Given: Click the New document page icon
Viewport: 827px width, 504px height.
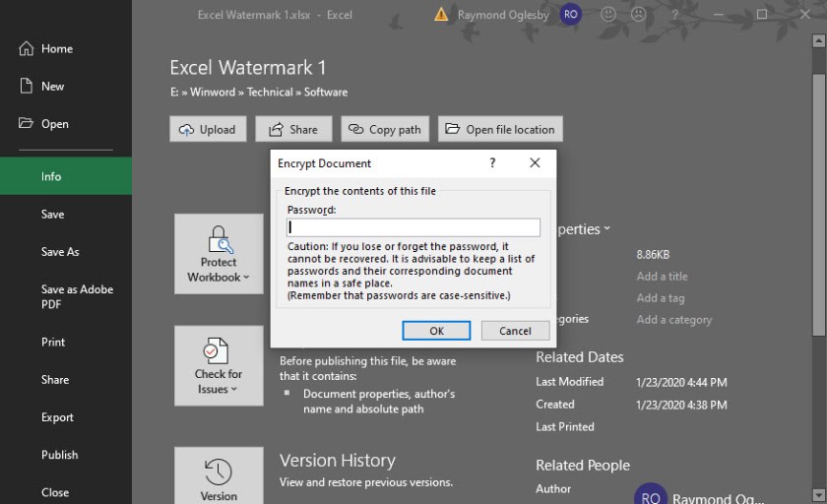Looking at the screenshot, I should (x=26, y=86).
